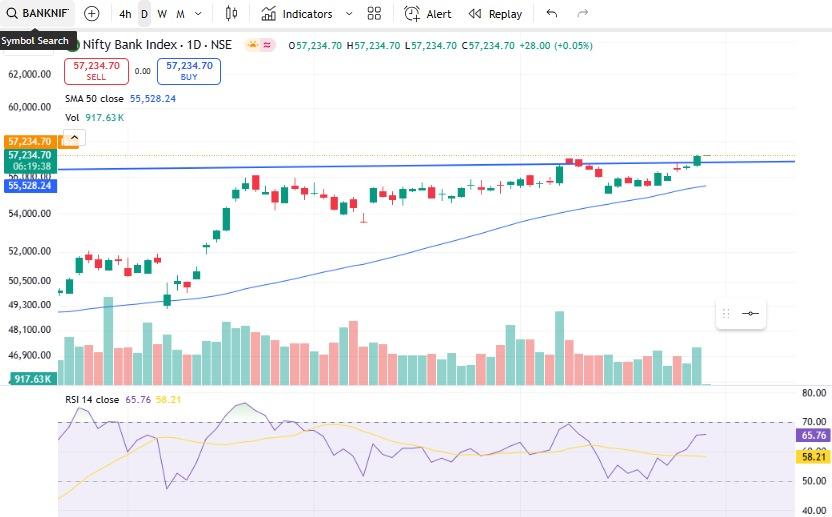The height and width of the screenshot is (517, 832).
Task: Switch to the M monthly interval
Action: pos(180,14)
